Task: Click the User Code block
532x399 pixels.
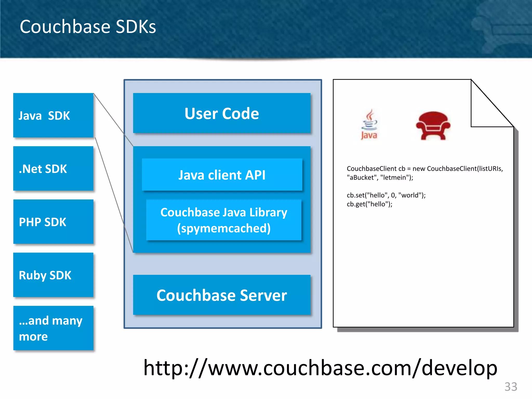Action: pyautogui.click(x=222, y=113)
